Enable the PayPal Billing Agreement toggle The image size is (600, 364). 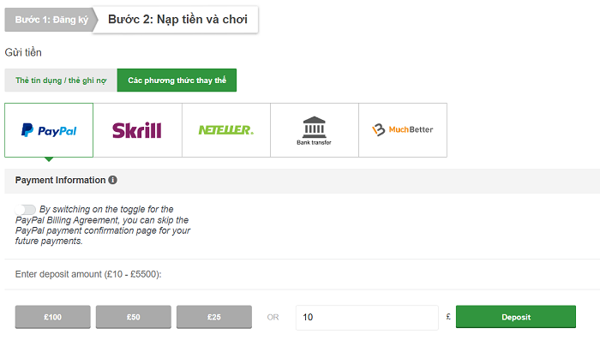27,210
